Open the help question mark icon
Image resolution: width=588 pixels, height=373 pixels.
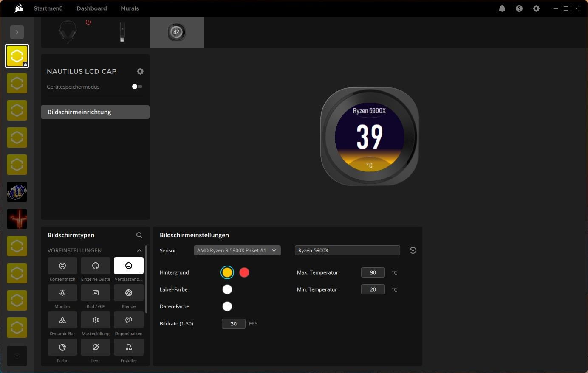519,8
